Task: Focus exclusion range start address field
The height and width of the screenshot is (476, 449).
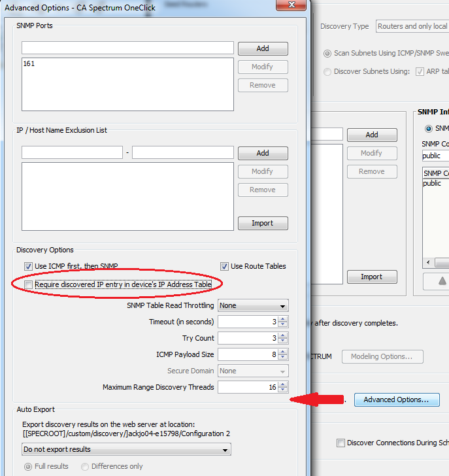Action: click(72, 152)
